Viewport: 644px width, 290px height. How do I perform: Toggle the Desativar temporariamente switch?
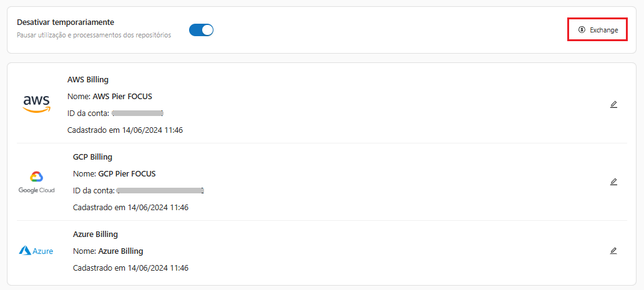[201, 30]
